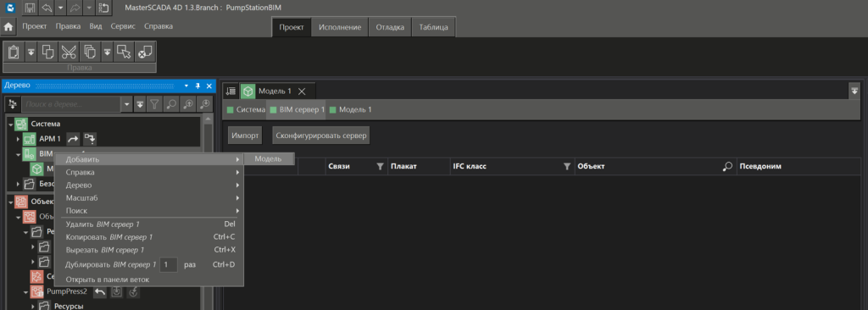Switch to the Исполнение tab

340,27
